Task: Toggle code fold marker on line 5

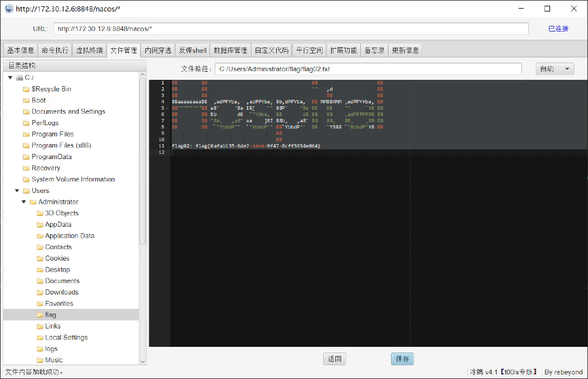Action: [x=167, y=108]
